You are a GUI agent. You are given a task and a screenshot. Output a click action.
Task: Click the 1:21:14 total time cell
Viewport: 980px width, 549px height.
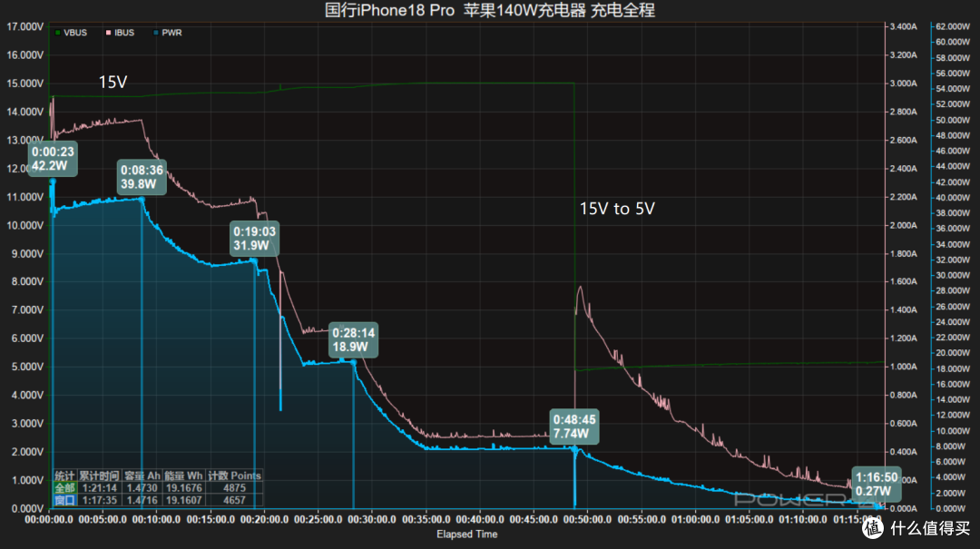(x=100, y=487)
